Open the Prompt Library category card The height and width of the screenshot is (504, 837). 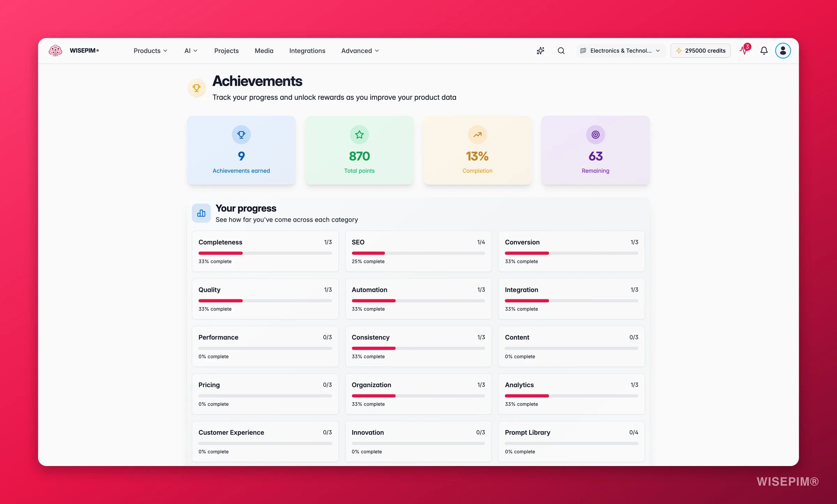(571, 441)
